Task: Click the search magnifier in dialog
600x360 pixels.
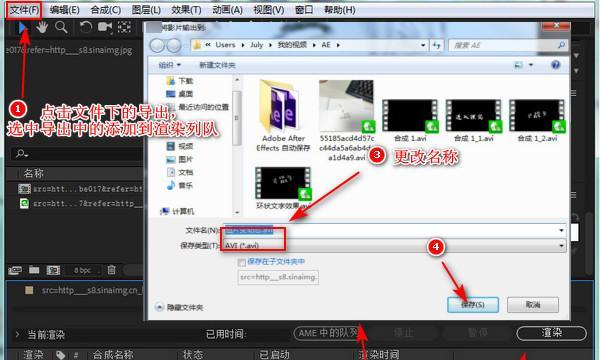Action: [561, 45]
